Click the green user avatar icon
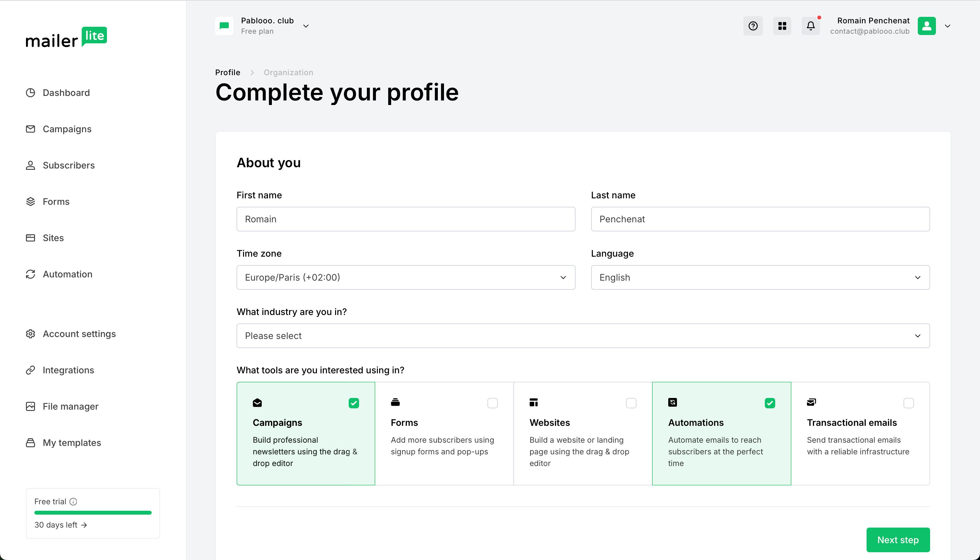980x560 pixels. point(926,26)
